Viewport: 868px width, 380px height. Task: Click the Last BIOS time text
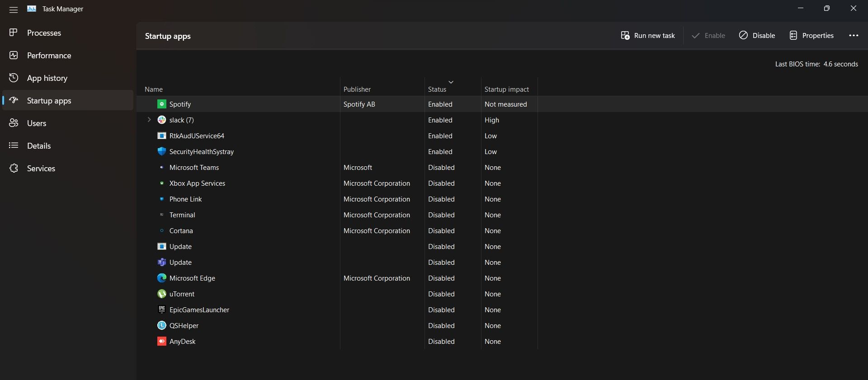point(816,64)
